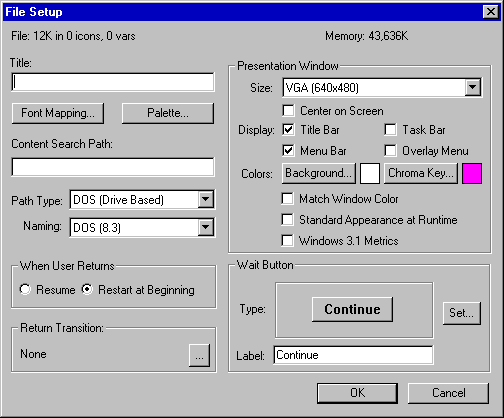Uncheck the Title Bar checkbox

point(288,130)
